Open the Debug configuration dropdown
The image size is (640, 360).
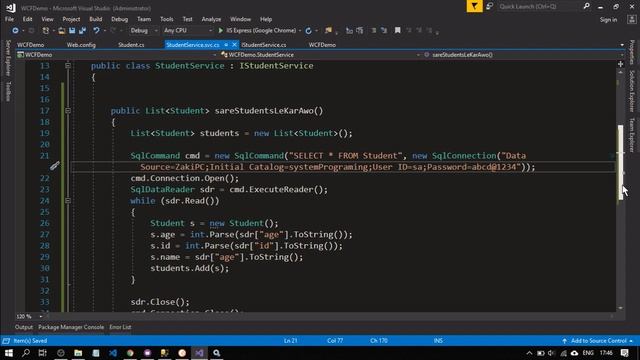click(x=144, y=31)
